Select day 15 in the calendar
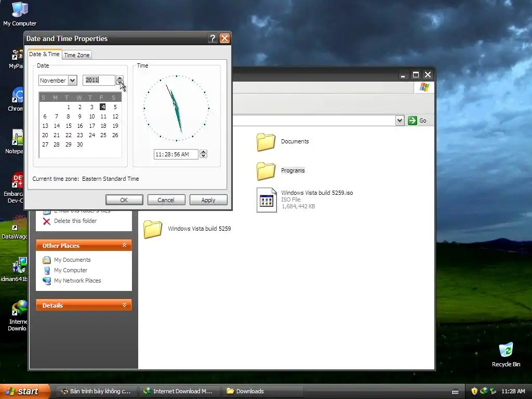The image size is (532, 399). coord(69,126)
